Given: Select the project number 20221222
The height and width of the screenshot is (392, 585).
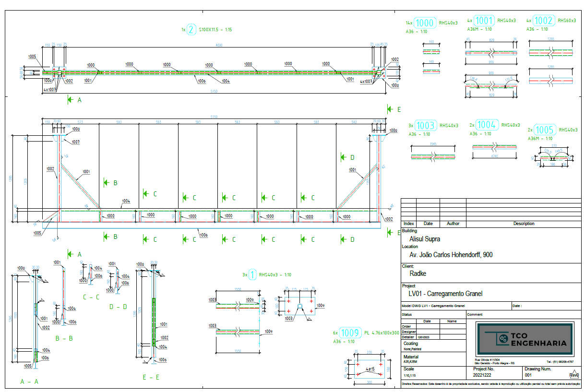Looking at the screenshot, I should [x=483, y=376].
